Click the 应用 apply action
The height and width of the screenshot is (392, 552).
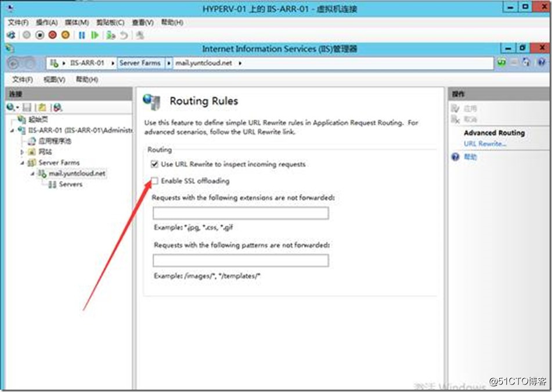(x=470, y=109)
